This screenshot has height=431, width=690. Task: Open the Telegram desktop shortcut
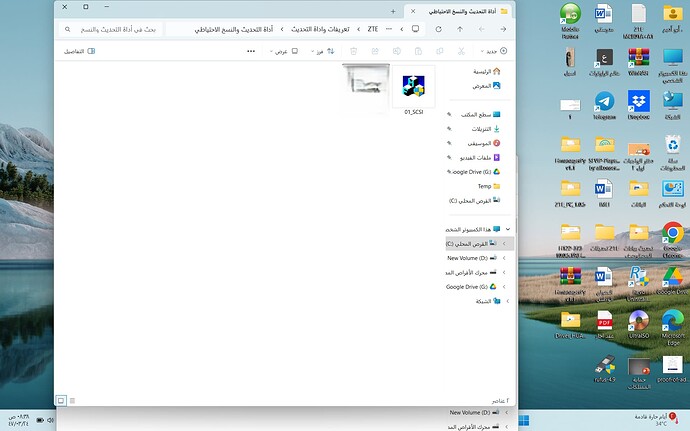pos(604,106)
